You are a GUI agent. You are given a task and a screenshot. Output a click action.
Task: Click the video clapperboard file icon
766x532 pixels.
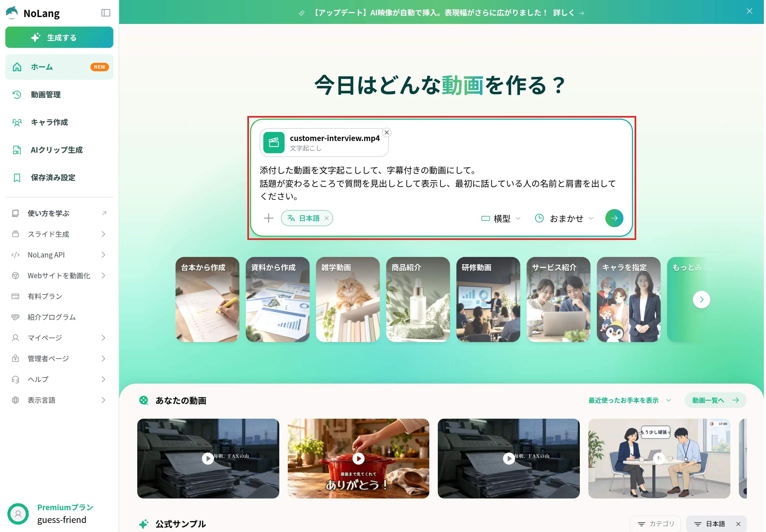pyautogui.click(x=274, y=143)
